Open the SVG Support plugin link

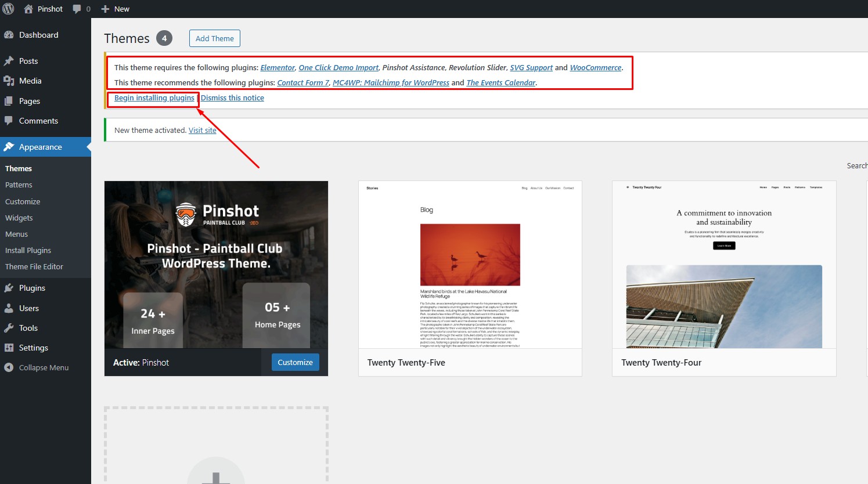[531, 67]
